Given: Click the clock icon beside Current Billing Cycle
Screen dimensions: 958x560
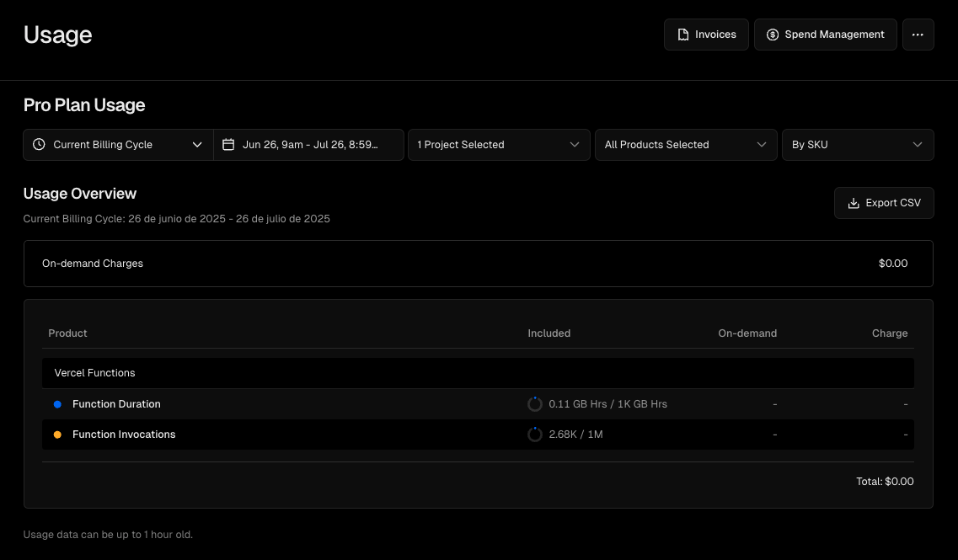Looking at the screenshot, I should point(39,145).
